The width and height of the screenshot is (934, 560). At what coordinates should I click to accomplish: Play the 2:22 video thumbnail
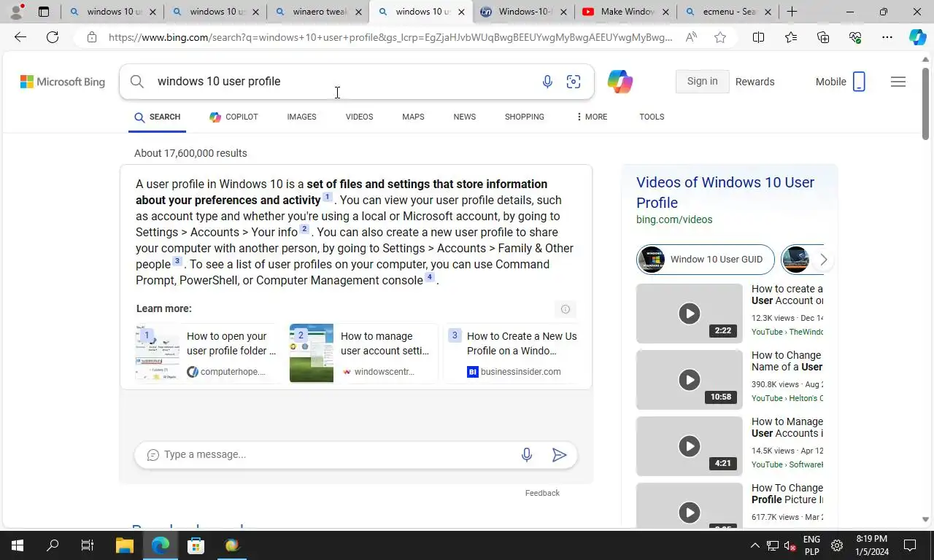click(690, 314)
